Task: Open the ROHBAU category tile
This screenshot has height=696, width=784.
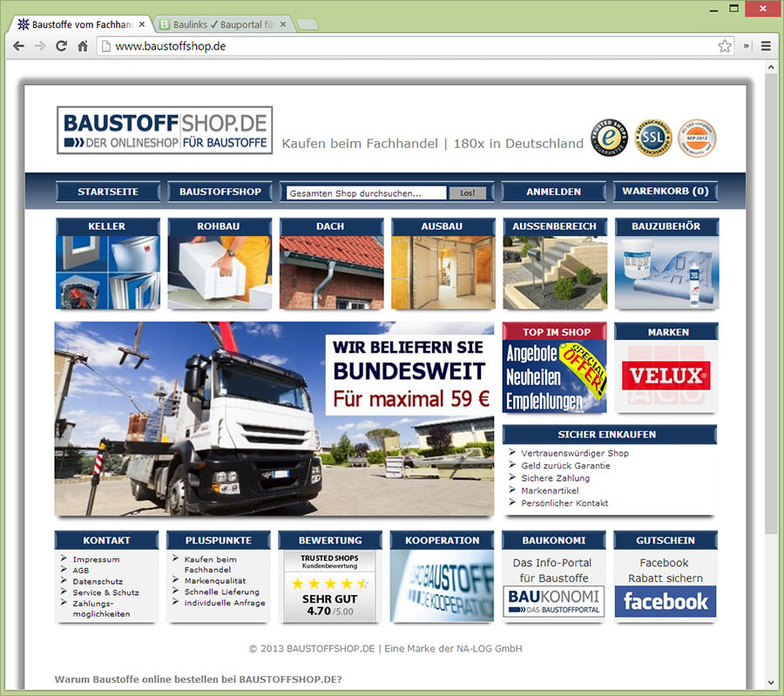Action: pos(220,263)
